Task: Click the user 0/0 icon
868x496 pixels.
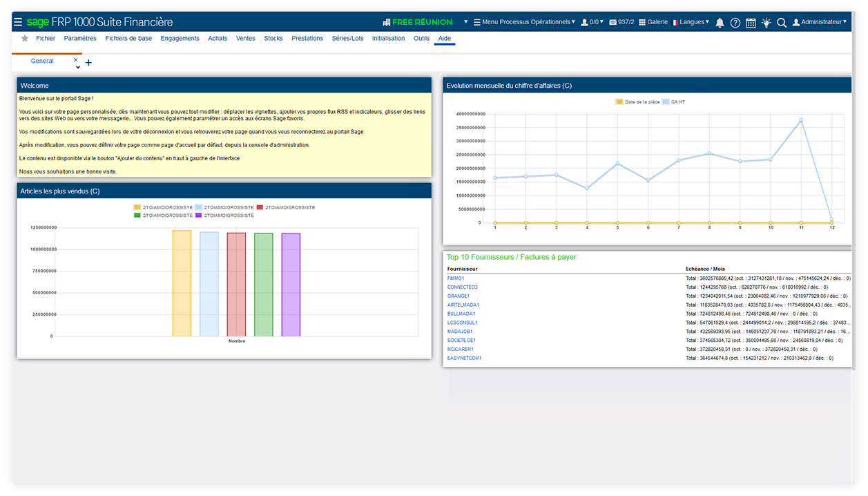Action: 584,22
